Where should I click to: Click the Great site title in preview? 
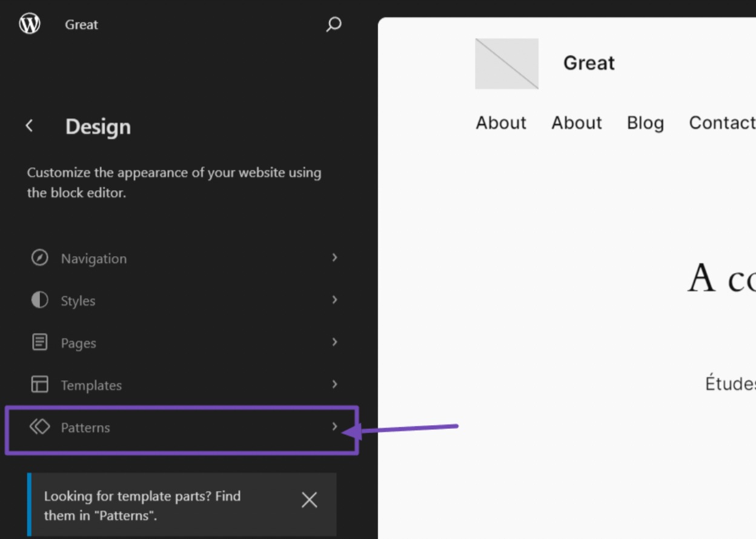coord(589,63)
